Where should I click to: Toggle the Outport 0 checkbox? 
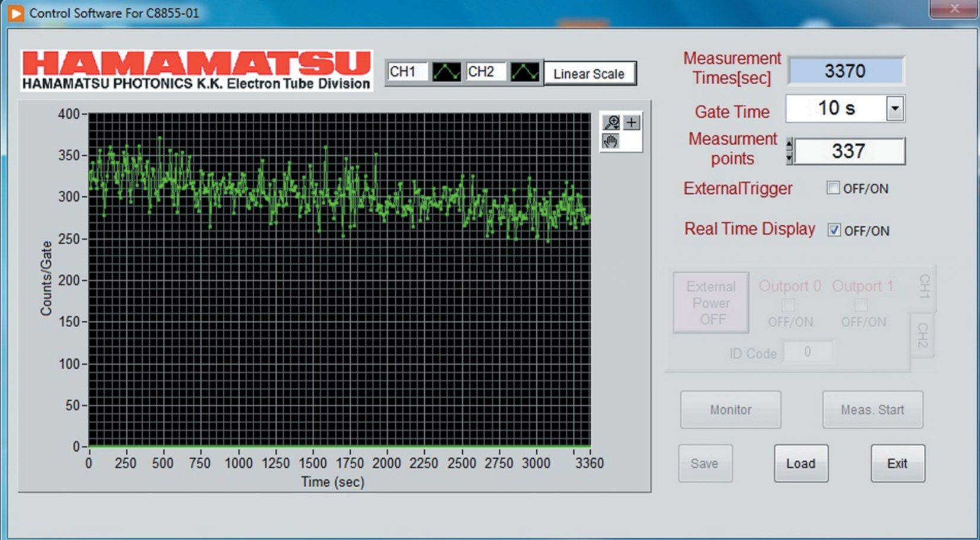point(788,305)
